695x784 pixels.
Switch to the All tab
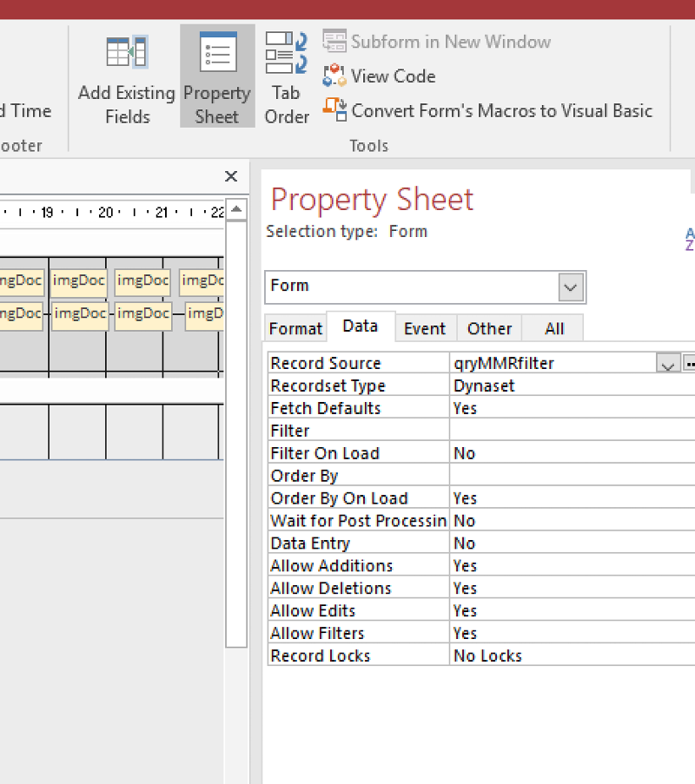click(554, 328)
